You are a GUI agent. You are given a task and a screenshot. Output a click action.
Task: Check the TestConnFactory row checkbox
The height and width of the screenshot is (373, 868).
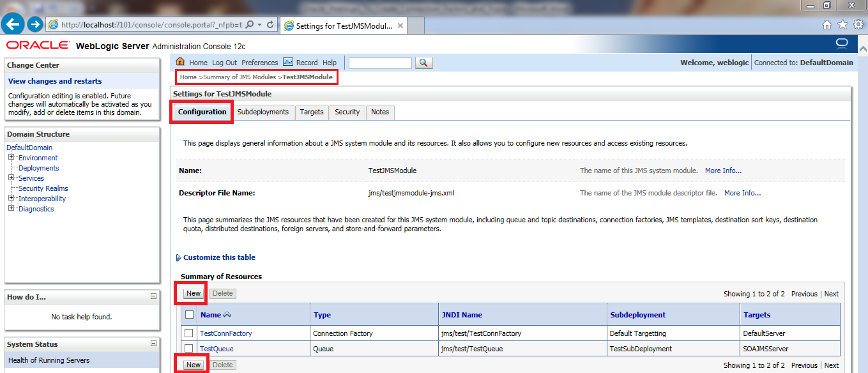[x=189, y=333]
